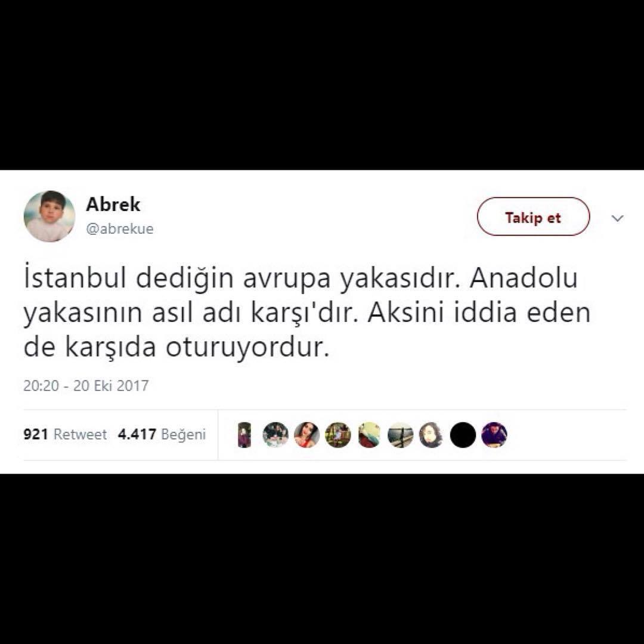Click the word İstanbul in the tweet
The height and width of the screenshot is (644, 644).
click(x=75, y=277)
